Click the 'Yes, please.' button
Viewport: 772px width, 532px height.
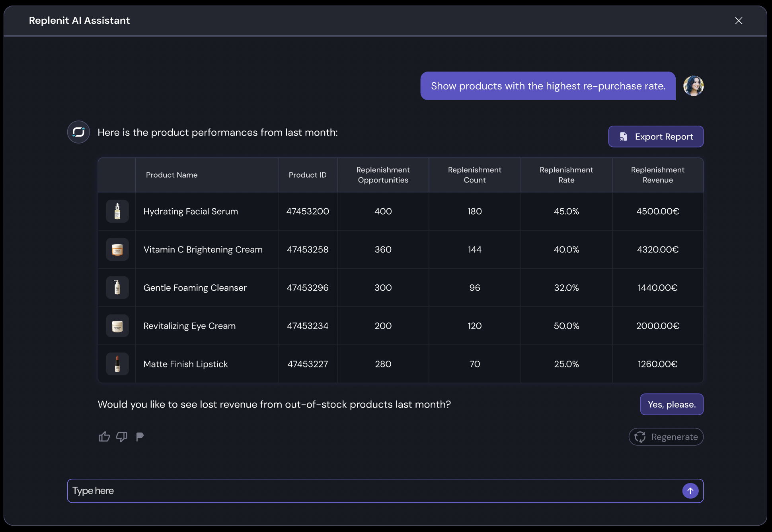click(x=671, y=404)
